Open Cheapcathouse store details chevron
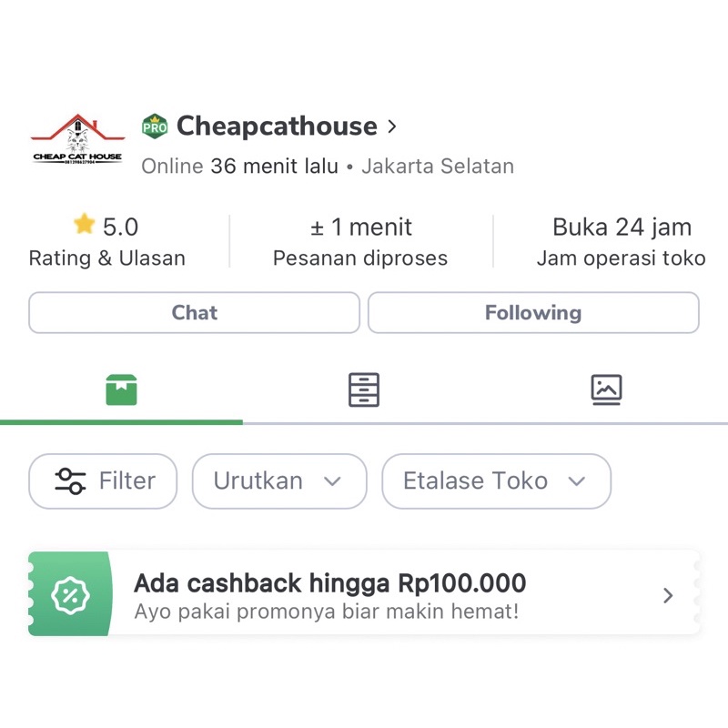This screenshot has height=728, width=728. click(x=392, y=126)
